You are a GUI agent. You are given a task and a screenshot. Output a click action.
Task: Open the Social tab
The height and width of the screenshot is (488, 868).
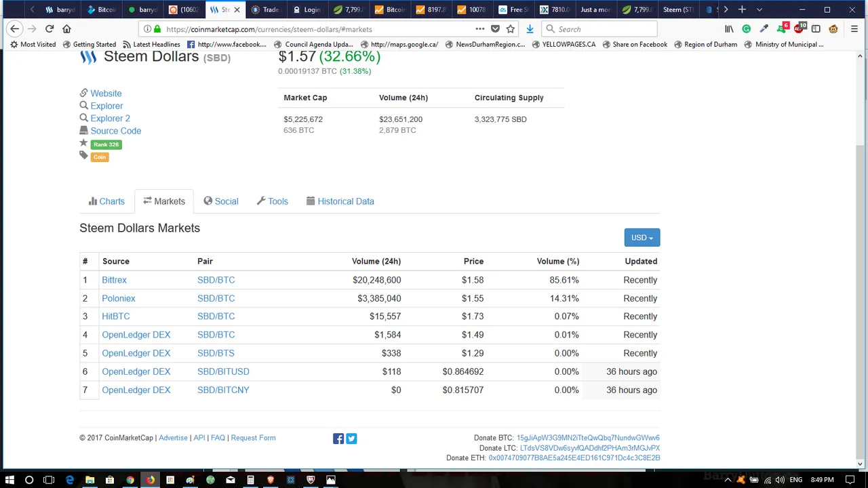(221, 201)
